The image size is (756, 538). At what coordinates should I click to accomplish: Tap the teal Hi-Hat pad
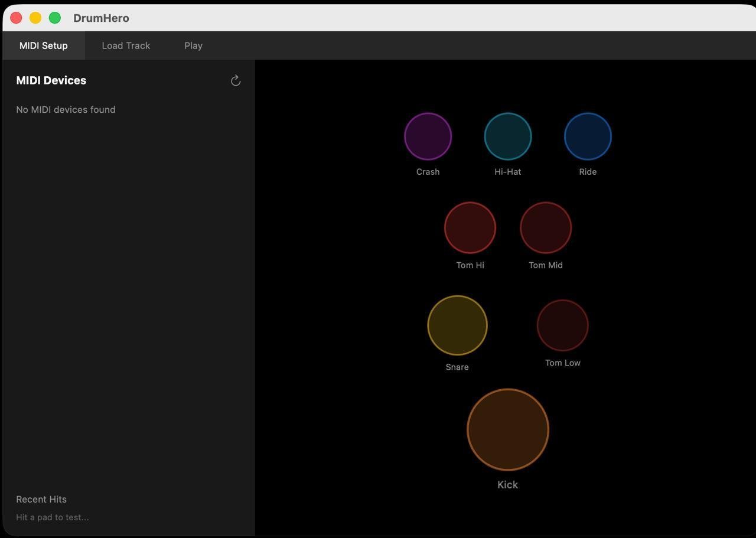coord(507,136)
